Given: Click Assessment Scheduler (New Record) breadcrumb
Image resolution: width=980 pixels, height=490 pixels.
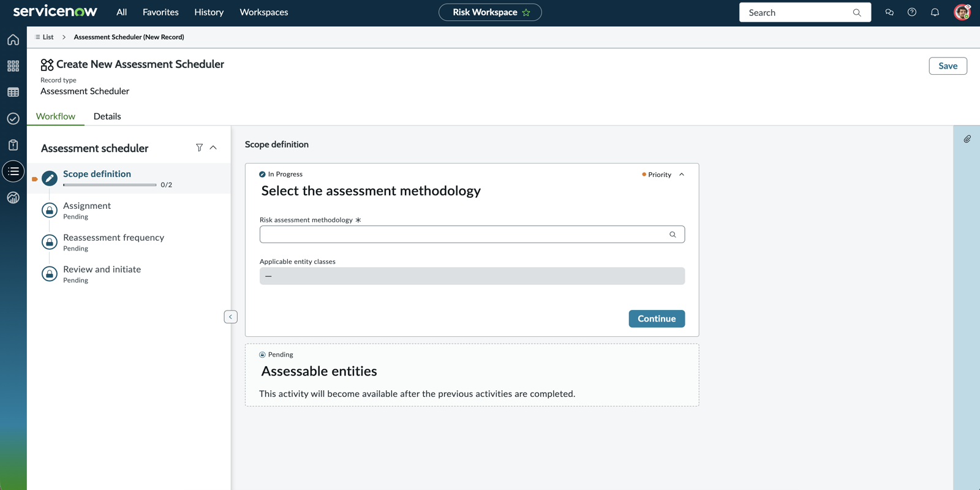Looking at the screenshot, I should [x=129, y=37].
